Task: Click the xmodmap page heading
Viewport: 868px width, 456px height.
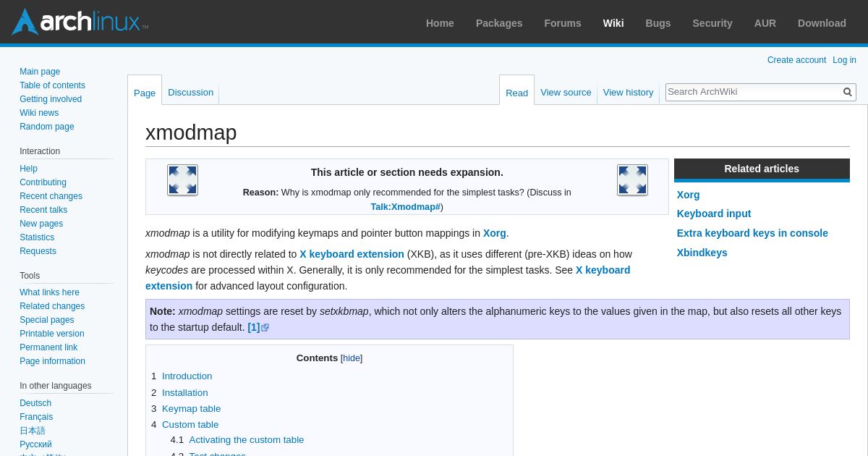Action: tap(191, 132)
